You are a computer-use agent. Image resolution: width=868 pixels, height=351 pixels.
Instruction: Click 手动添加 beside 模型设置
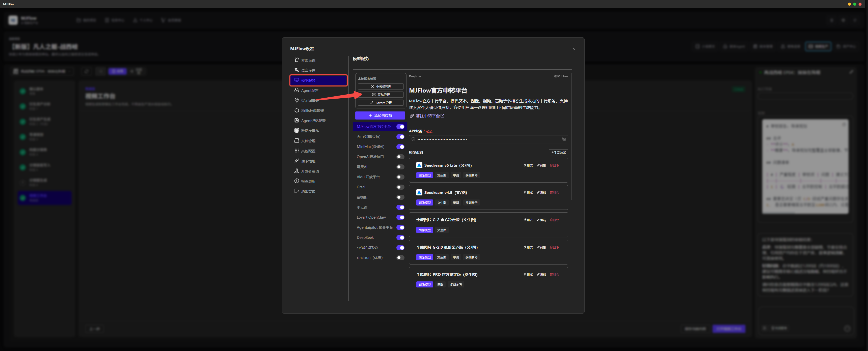click(x=558, y=153)
